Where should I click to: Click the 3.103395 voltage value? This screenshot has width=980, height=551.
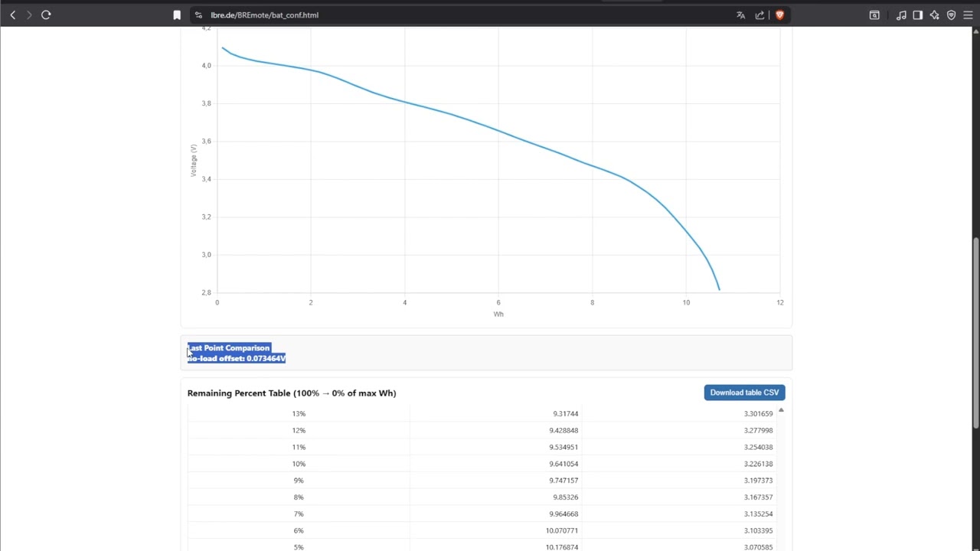758,531
